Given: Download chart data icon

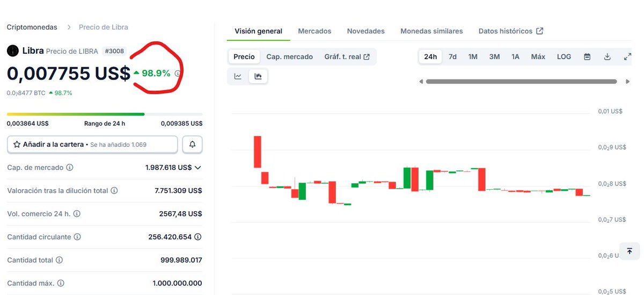Looking at the screenshot, I should tap(608, 56).
